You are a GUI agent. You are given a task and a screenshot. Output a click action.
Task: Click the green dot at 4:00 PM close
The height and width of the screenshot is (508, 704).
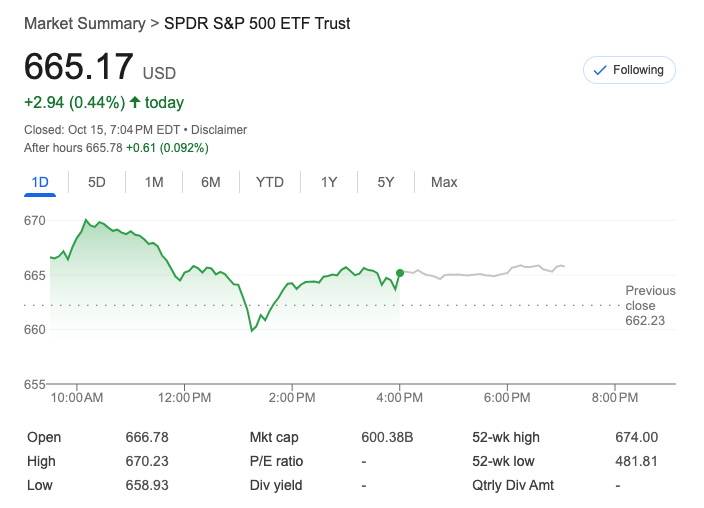coord(400,272)
